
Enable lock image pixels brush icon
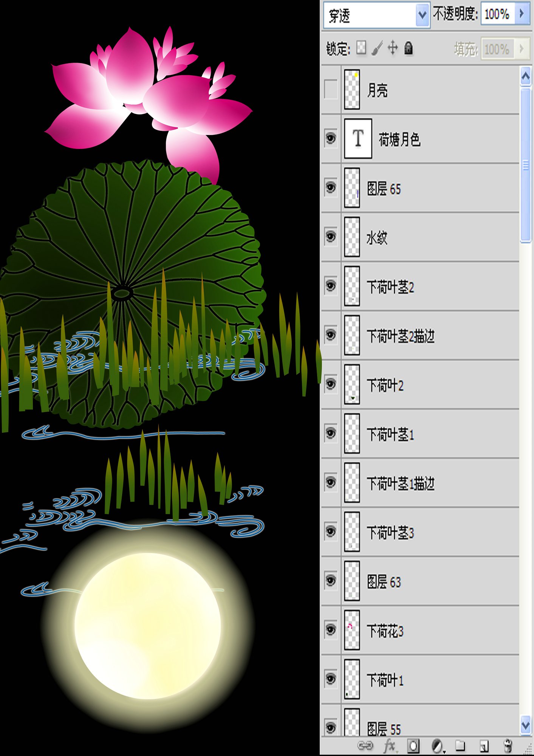[377, 48]
